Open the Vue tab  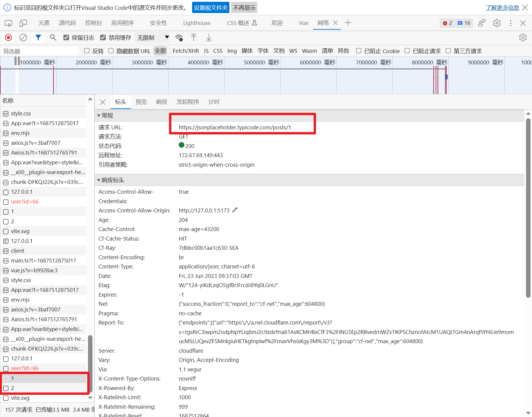(303, 23)
